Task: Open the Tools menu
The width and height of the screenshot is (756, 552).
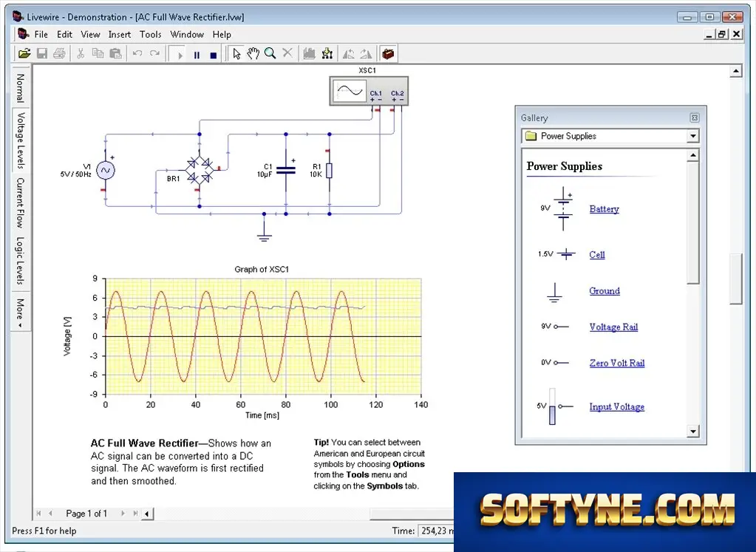Action: (x=151, y=34)
